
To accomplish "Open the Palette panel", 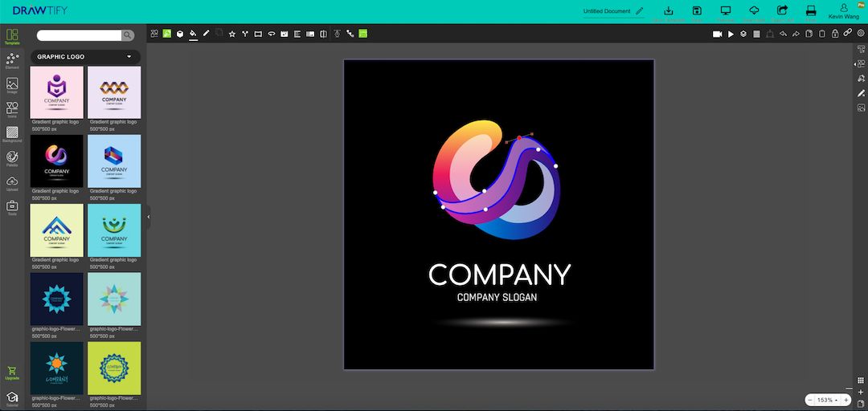I will tap(12, 158).
